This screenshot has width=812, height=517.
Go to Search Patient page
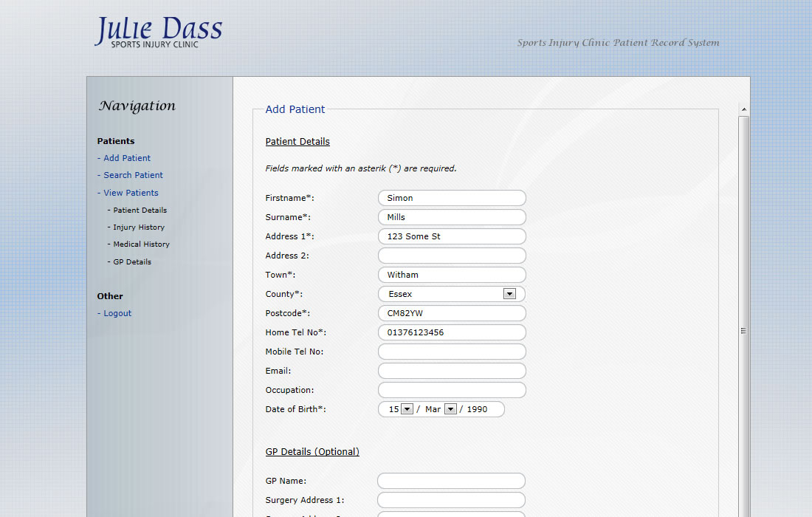pos(133,175)
